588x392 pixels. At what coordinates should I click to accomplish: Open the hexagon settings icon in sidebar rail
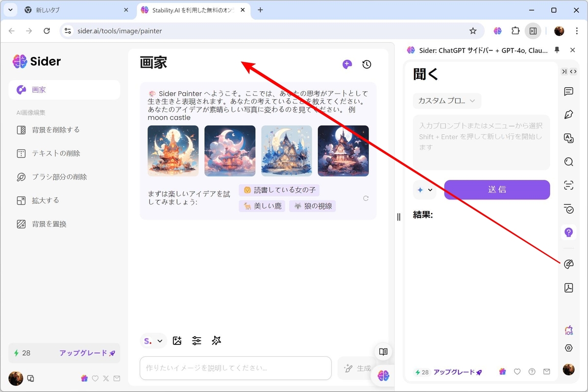tap(568, 348)
